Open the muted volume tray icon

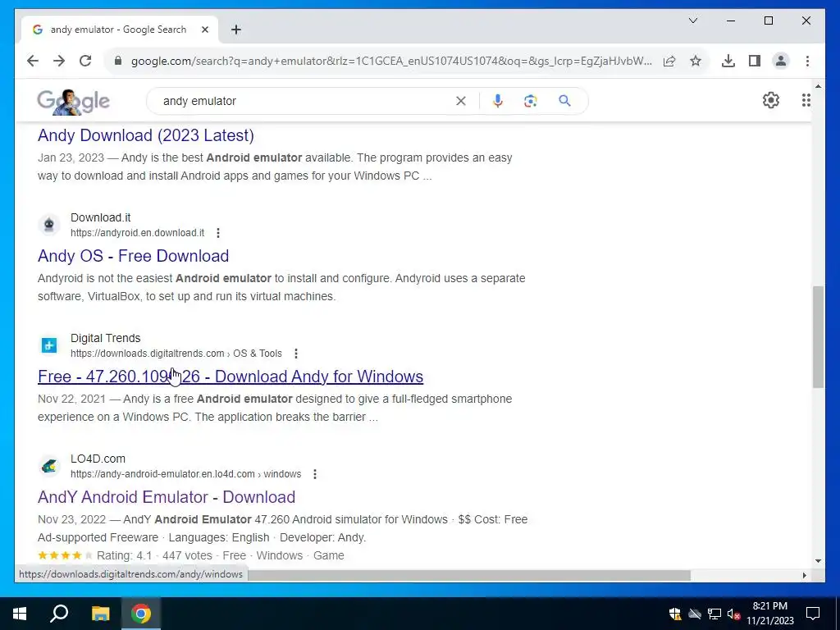pos(733,614)
